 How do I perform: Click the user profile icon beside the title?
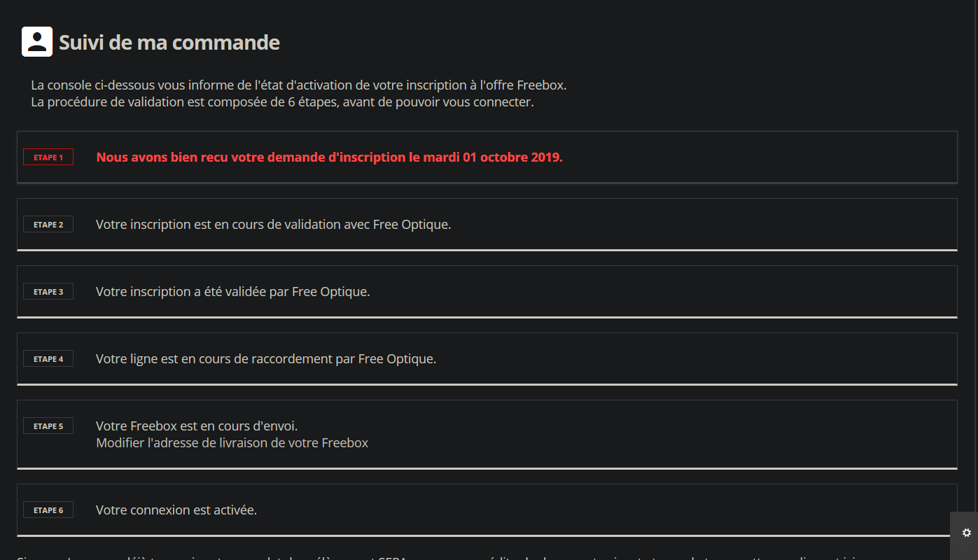tap(37, 42)
